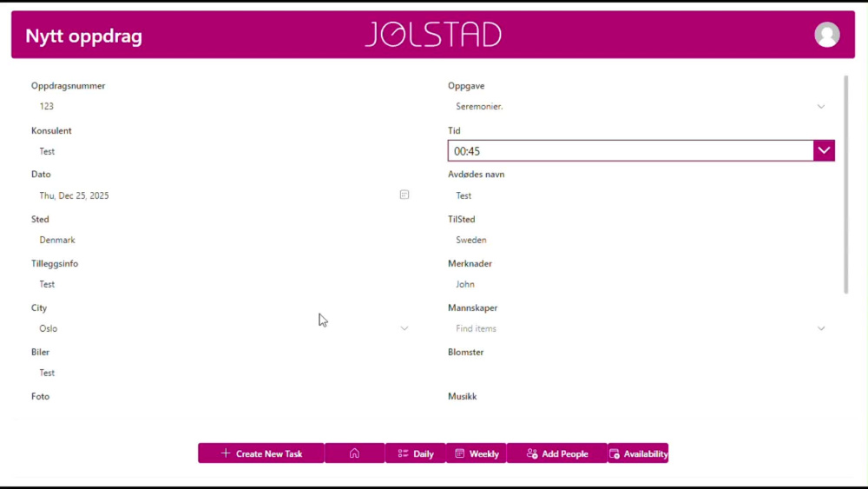The image size is (868, 489).
Task: Click the TilSted field showing Sweden
Action: coord(641,240)
